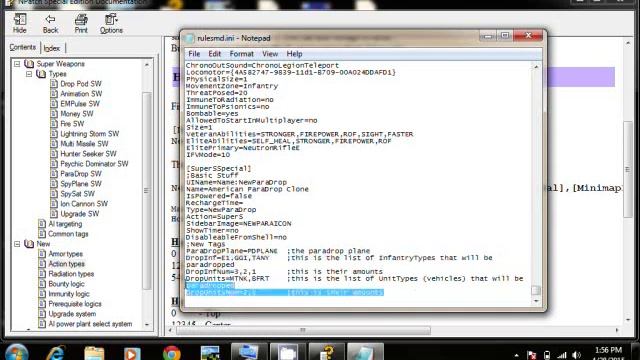
Task: Open the Upgrade SW topic
Action: pos(80,214)
